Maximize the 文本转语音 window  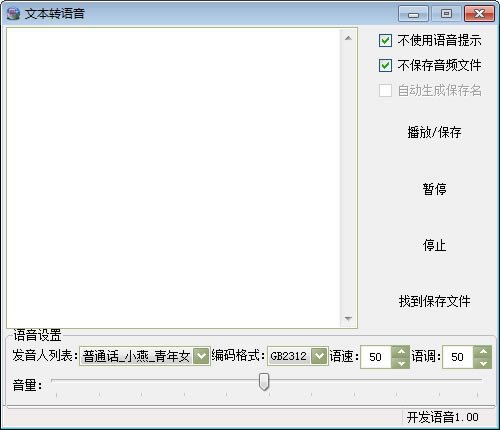pyautogui.click(x=446, y=14)
